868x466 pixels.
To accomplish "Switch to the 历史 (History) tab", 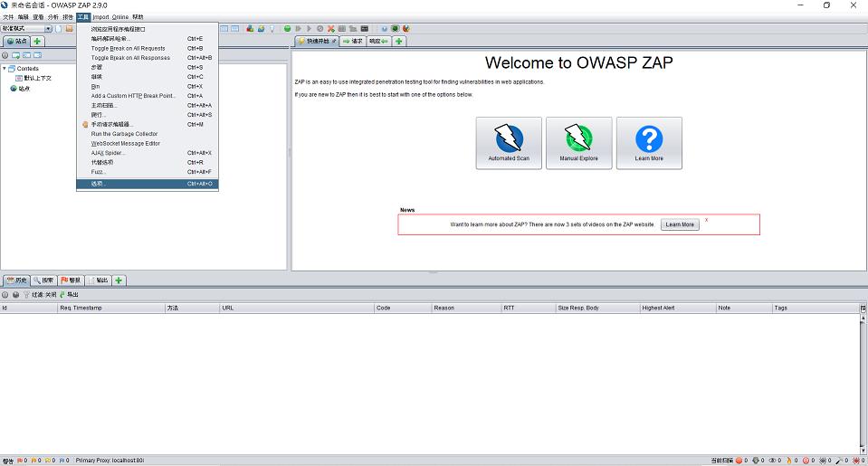I will (16, 280).
